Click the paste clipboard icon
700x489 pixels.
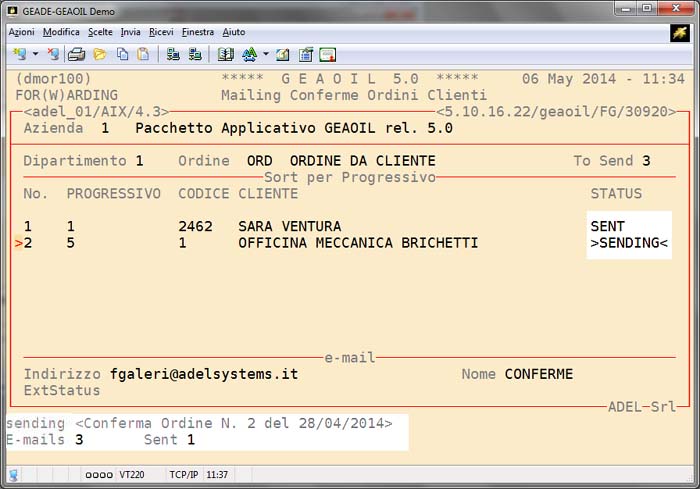(143, 54)
